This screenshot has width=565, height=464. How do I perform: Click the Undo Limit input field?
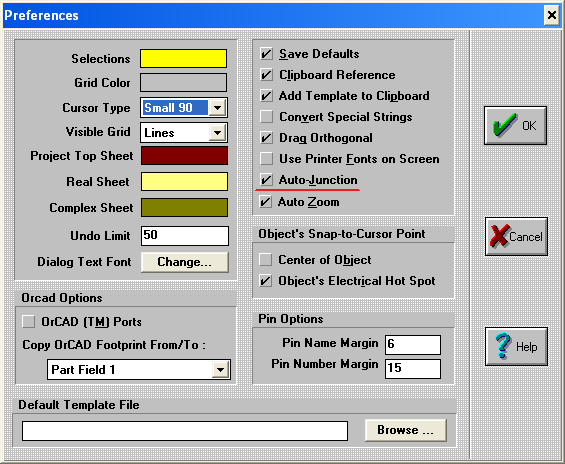point(184,236)
